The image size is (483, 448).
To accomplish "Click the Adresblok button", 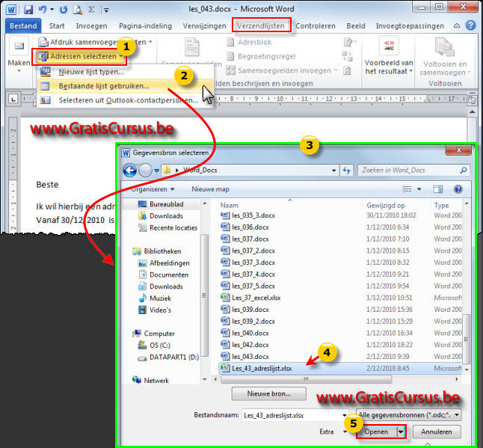I will (x=250, y=42).
